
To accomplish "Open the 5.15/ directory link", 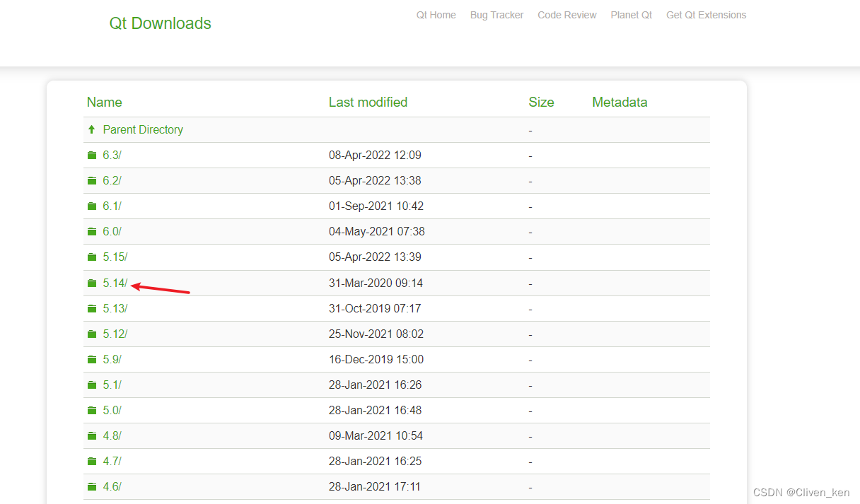I will 115,257.
